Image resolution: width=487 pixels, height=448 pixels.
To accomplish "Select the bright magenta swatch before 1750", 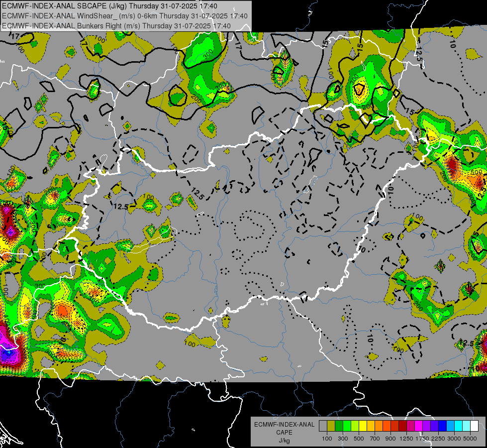I will click(x=419, y=426).
